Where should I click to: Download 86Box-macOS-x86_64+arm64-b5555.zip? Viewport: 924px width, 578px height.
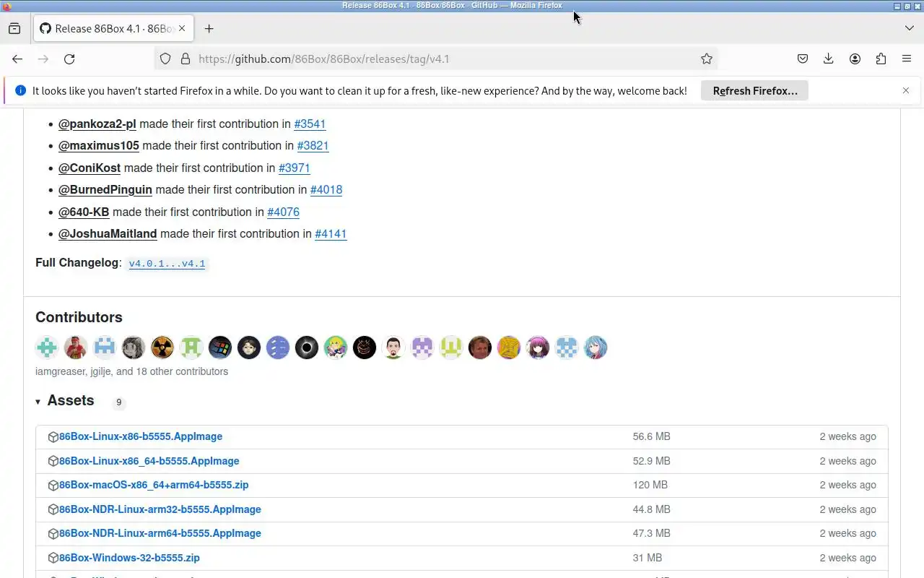click(154, 486)
